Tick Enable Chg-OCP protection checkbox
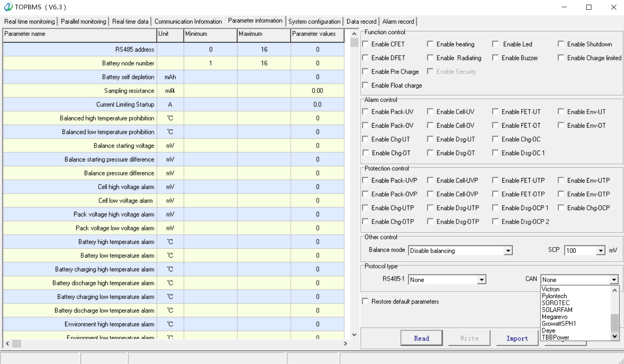This screenshot has height=364, width=624. (561, 208)
